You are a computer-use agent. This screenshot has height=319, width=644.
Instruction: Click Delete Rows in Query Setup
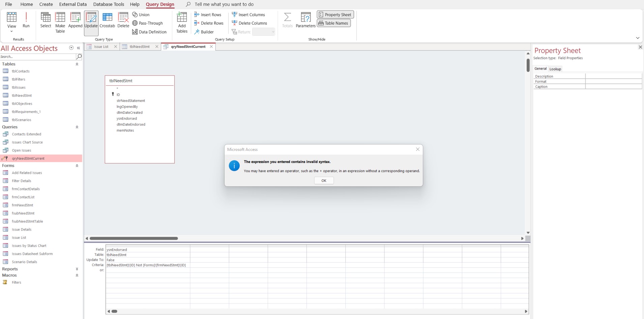pyautogui.click(x=209, y=23)
